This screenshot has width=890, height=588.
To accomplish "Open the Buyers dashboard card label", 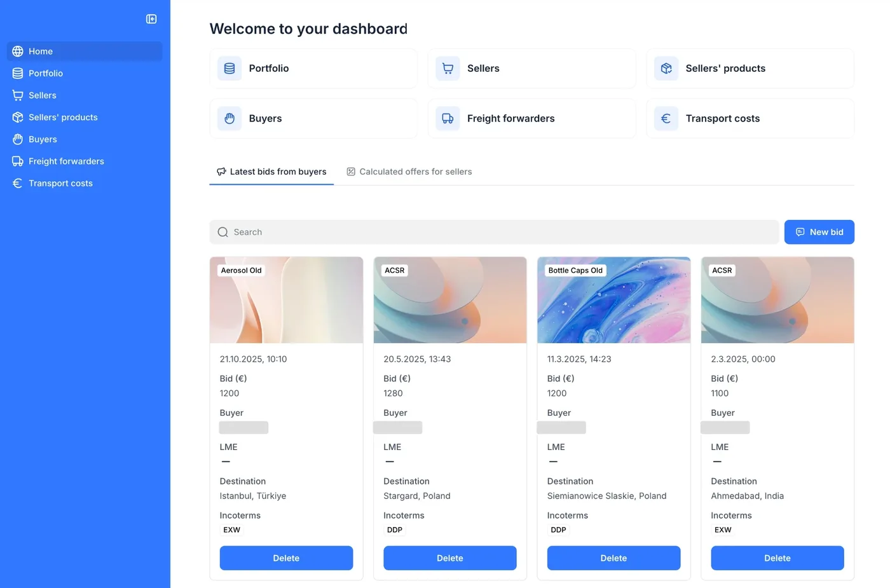I will 265,118.
